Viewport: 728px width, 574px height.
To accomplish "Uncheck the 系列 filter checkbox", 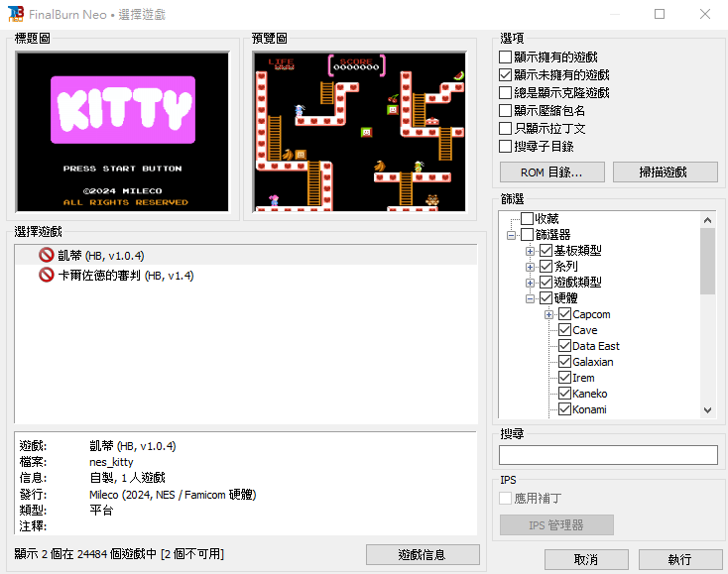I will (546, 267).
